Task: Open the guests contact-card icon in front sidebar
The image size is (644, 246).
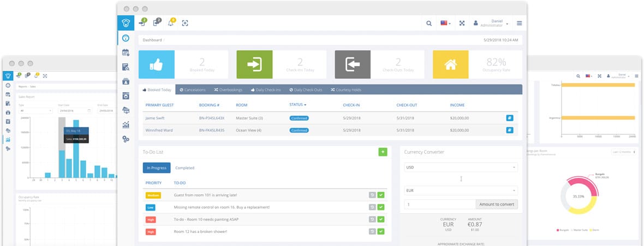Action: [126, 81]
